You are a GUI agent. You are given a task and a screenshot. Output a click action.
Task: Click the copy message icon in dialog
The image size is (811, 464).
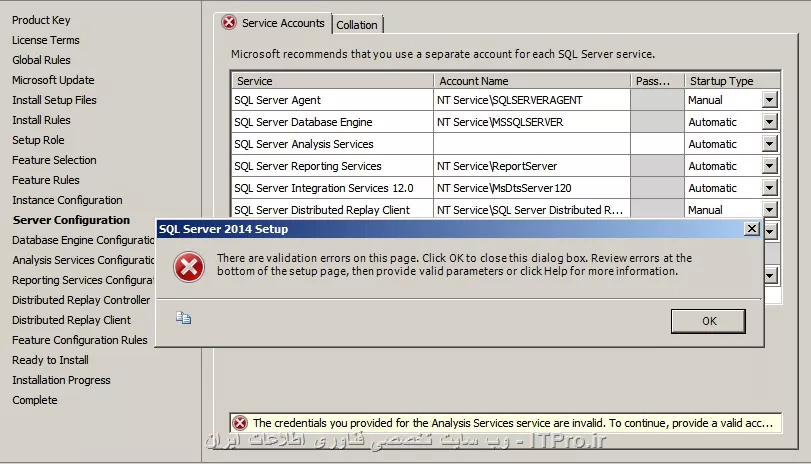pos(183,318)
